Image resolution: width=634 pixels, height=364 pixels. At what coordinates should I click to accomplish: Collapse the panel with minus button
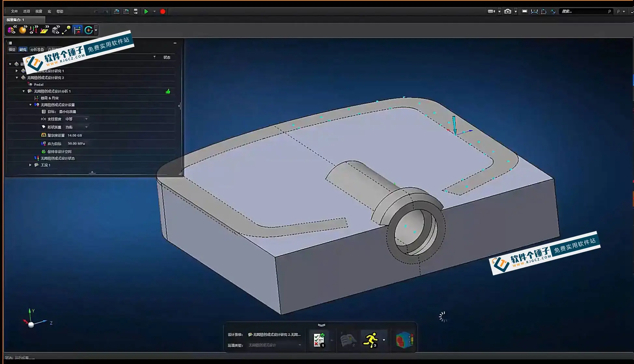point(175,43)
